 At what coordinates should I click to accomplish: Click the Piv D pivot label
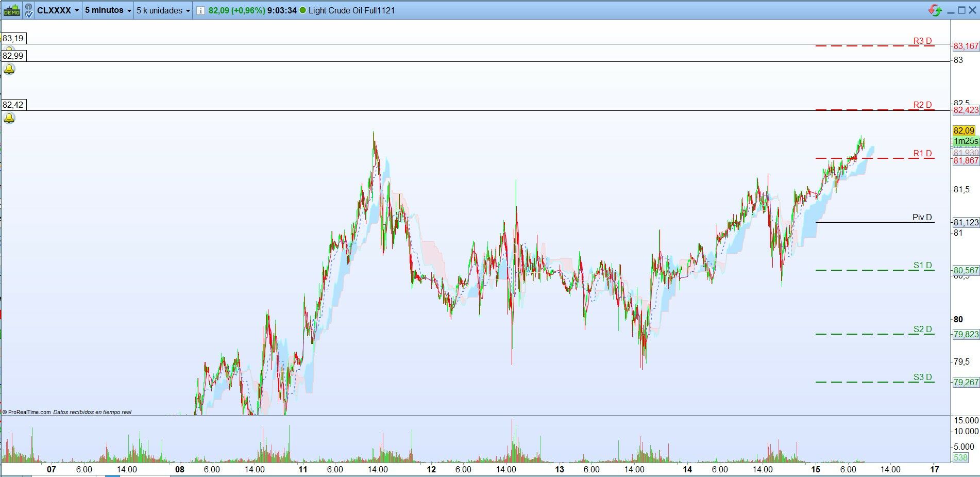[x=922, y=217]
